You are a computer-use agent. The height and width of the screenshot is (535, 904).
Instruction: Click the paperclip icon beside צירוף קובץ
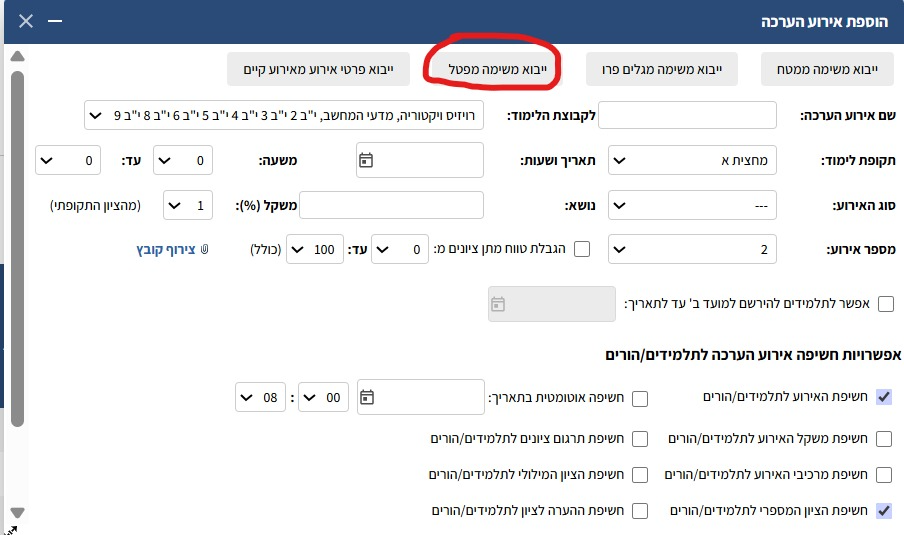204,249
